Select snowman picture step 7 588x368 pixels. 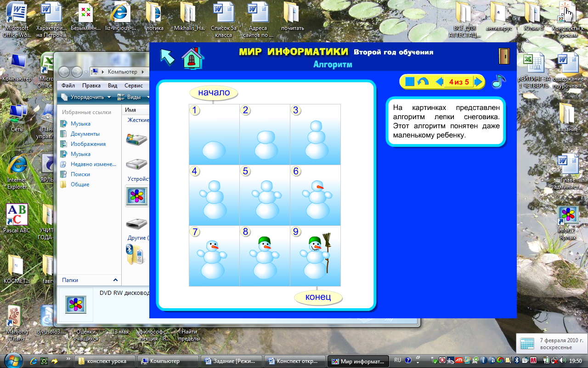[215, 256]
